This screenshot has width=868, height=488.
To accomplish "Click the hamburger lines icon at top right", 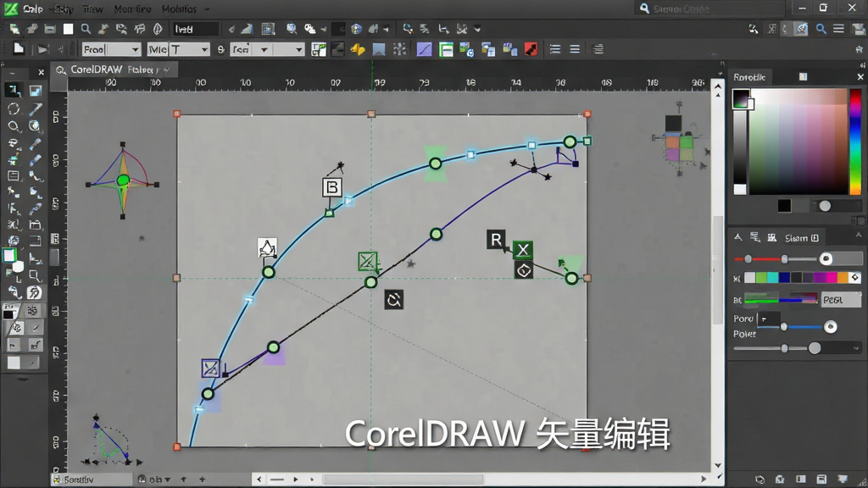I will (x=838, y=29).
